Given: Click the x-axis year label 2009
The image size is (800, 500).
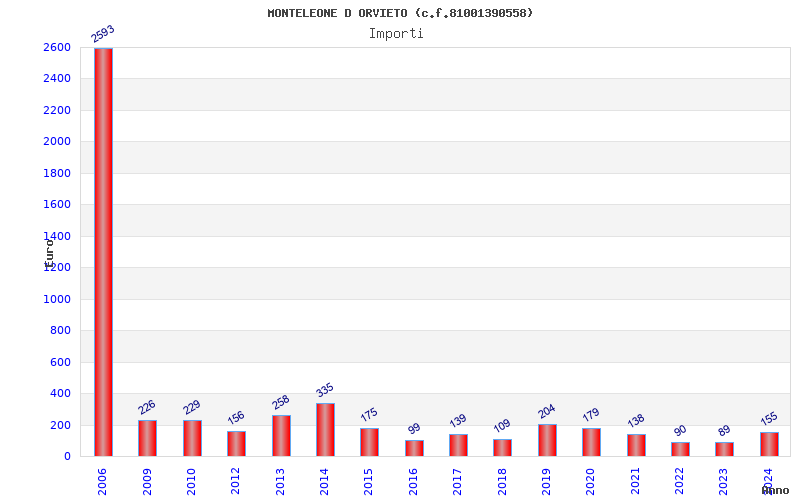Looking at the screenshot, I should [x=147, y=482].
